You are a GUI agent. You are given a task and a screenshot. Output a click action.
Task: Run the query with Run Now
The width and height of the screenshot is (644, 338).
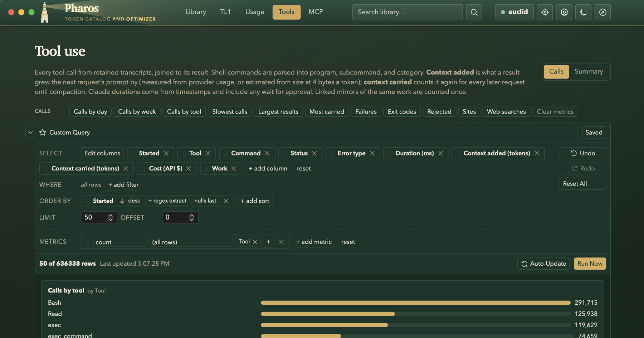click(x=590, y=264)
